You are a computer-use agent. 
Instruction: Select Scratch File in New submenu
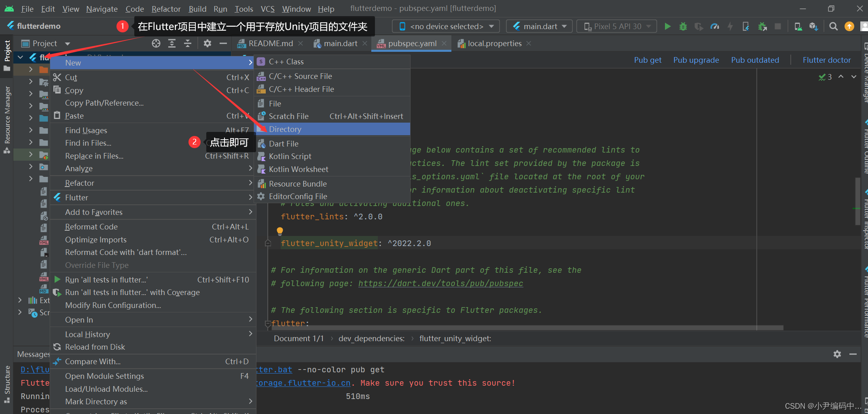(332, 116)
